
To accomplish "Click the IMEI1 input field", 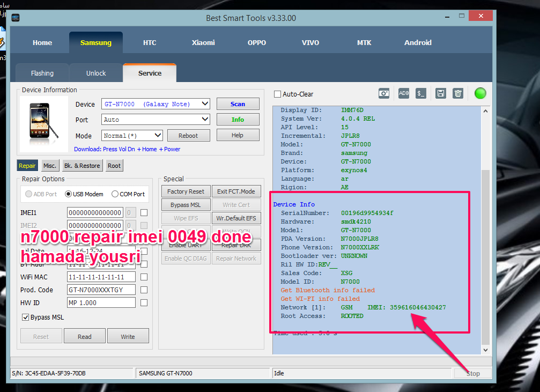I will point(95,213).
